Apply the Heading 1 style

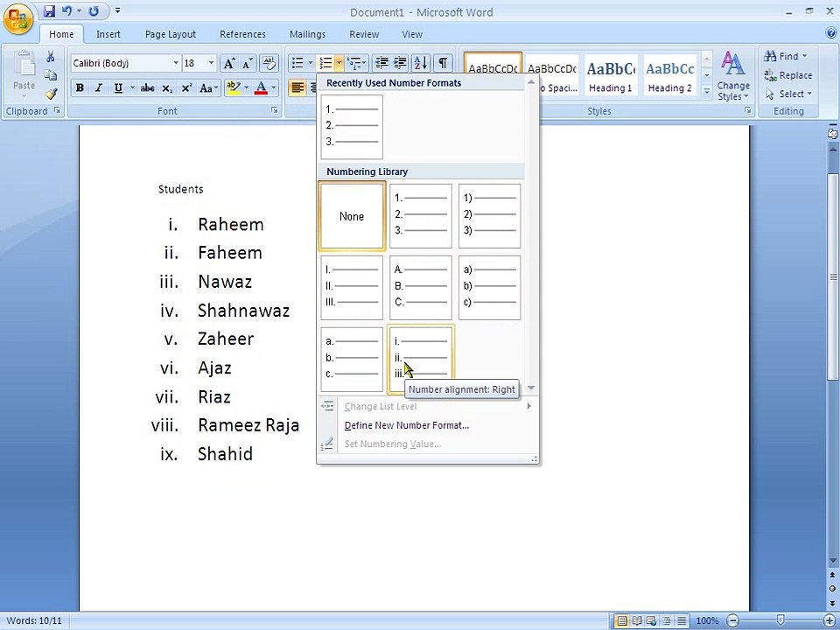[x=611, y=76]
